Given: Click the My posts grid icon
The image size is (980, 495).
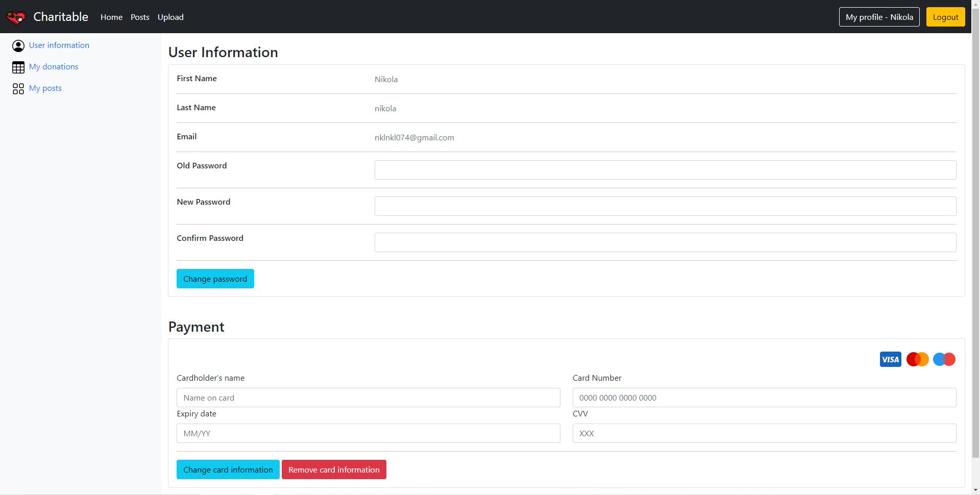Looking at the screenshot, I should [x=18, y=89].
